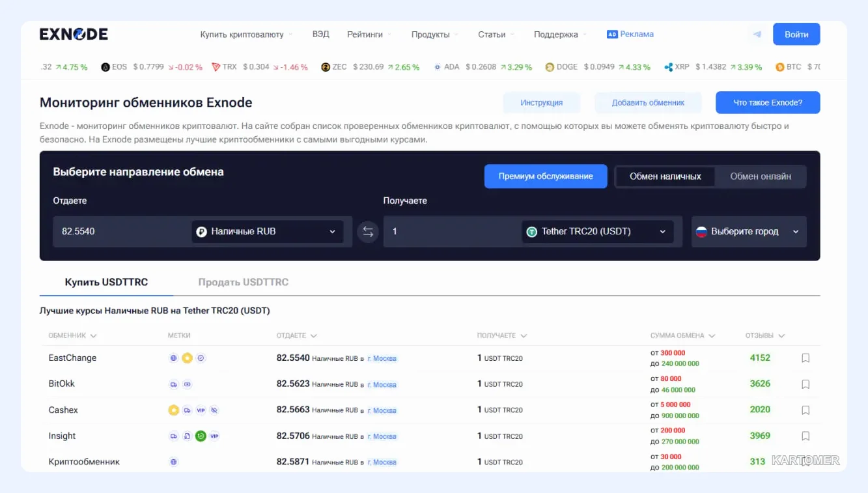The image size is (868, 493).
Task: Sort by the ОБМЕННИК column header
Action: 72,336
